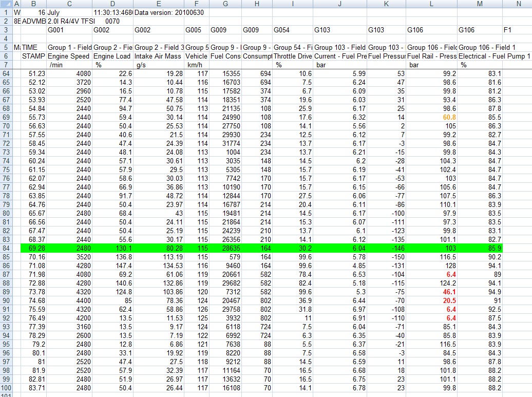Click the '130.1' engine load cell
The width and height of the screenshot is (532, 397).
(112, 248)
